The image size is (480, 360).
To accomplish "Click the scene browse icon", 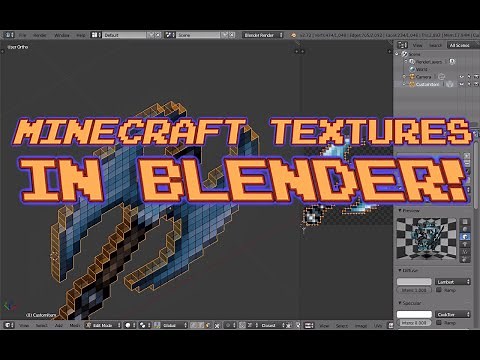I will coord(170,35).
